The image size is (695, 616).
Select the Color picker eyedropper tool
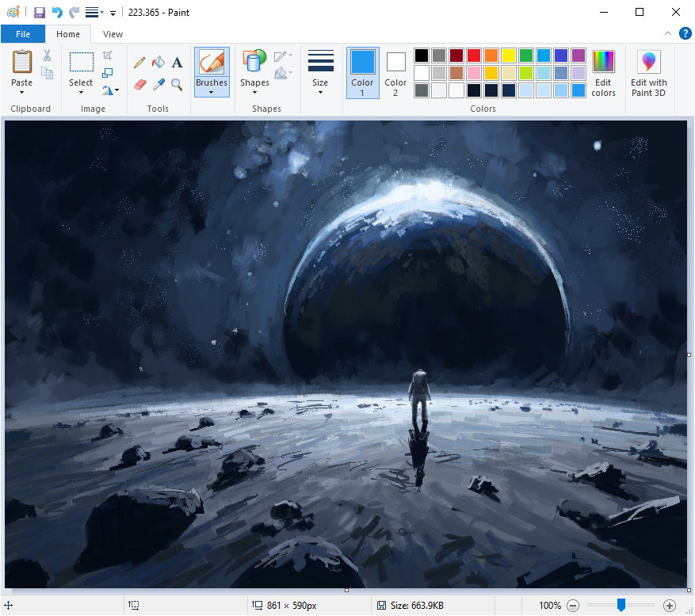pos(158,84)
